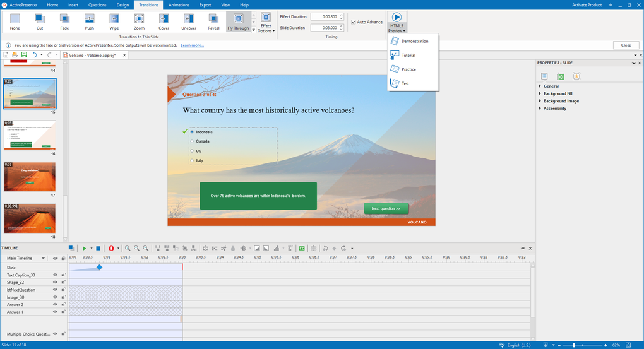Save the project with the green disk icon
Image resolution: width=644 pixels, height=349 pixels.
(24, 55)
